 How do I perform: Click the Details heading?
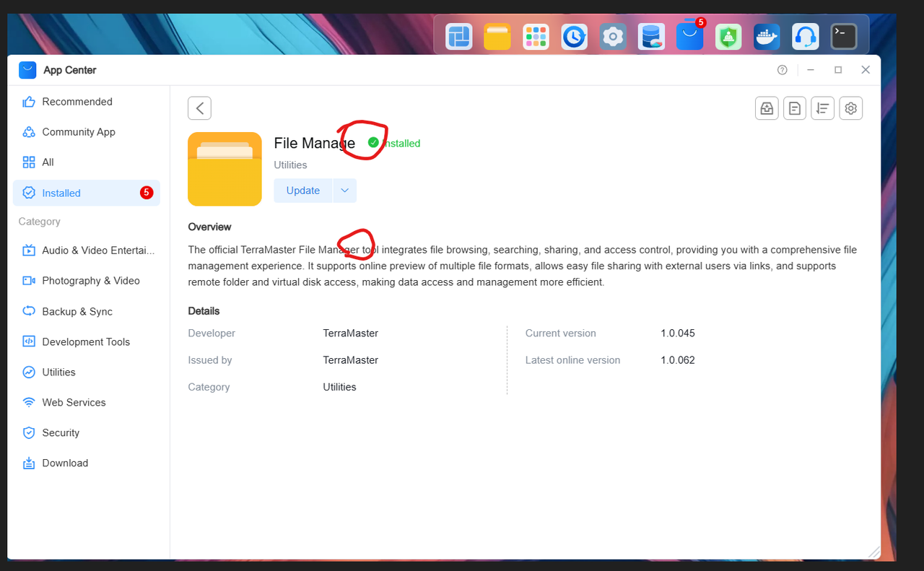click(x=204, y=311)
